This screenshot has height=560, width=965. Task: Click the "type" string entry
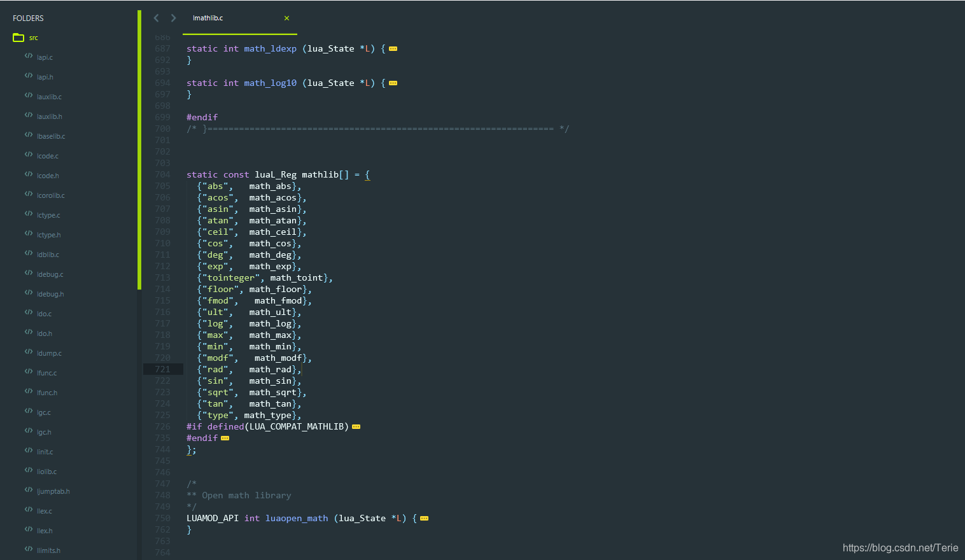coord(218,415)
